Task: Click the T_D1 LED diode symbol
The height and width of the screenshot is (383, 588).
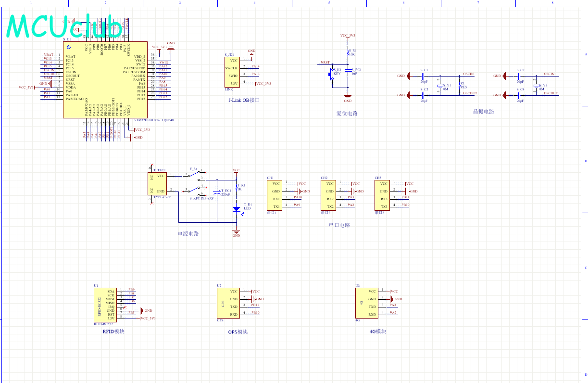Action: click(236, 209)
